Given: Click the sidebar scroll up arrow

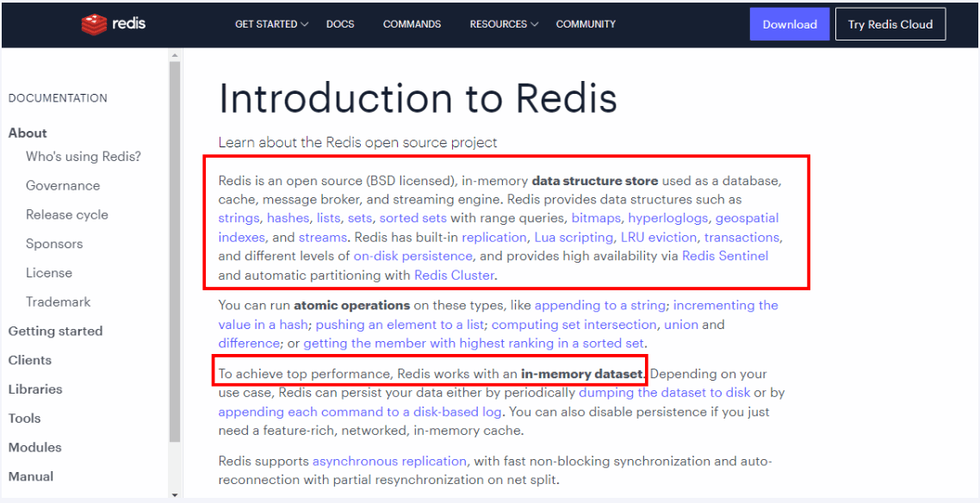Looking at the screenshot, I should click(175, 56).
